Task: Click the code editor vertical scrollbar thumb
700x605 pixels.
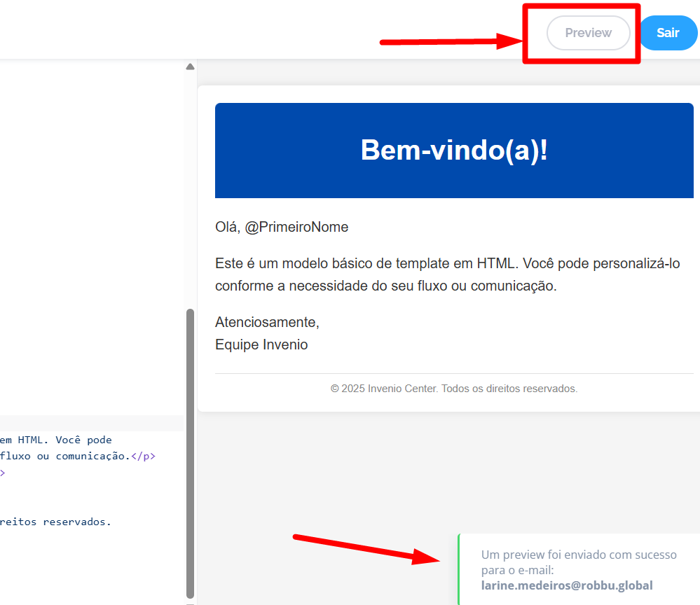Action: coord(190,448)
